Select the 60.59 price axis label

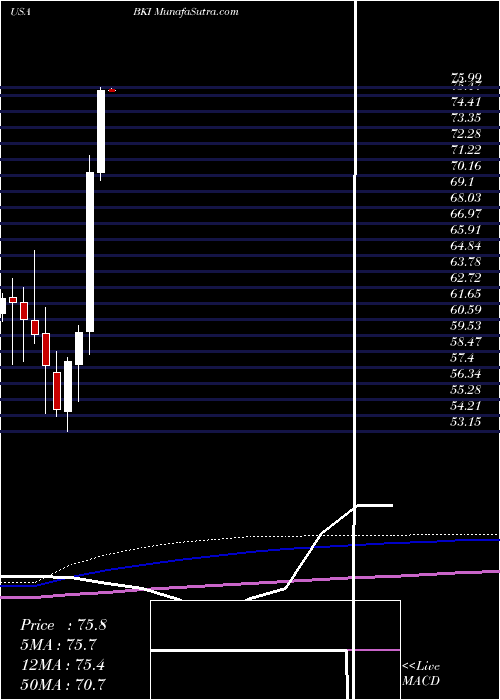466,310
